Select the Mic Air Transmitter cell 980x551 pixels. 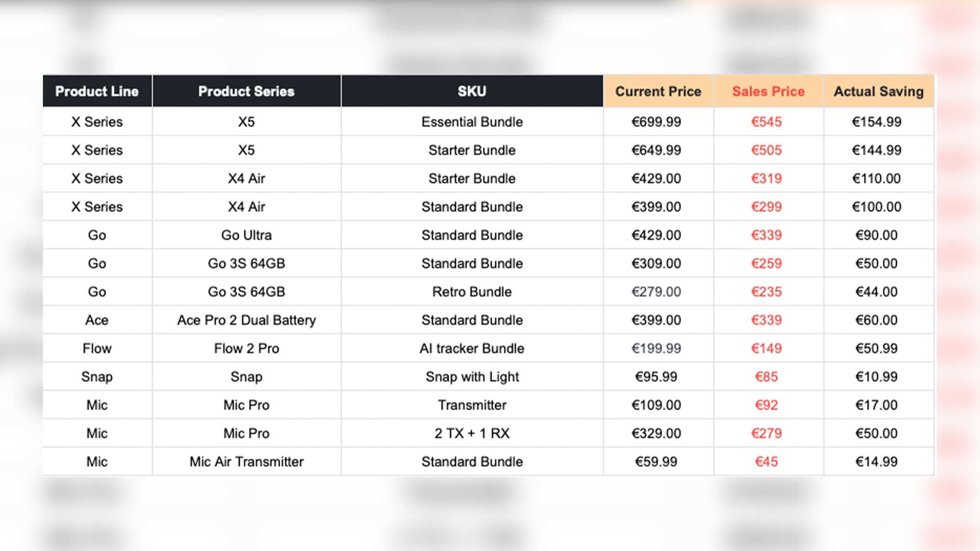(x=247, y=462)
